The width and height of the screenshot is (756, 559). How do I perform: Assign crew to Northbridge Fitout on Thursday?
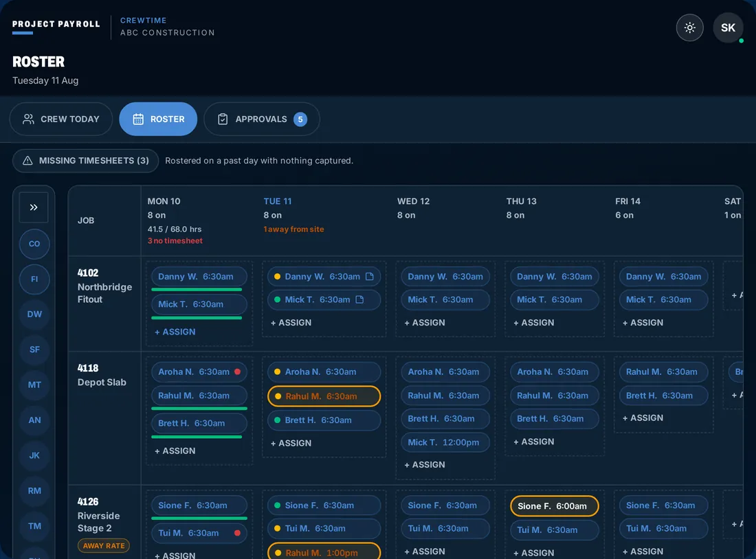coord(533,322)
